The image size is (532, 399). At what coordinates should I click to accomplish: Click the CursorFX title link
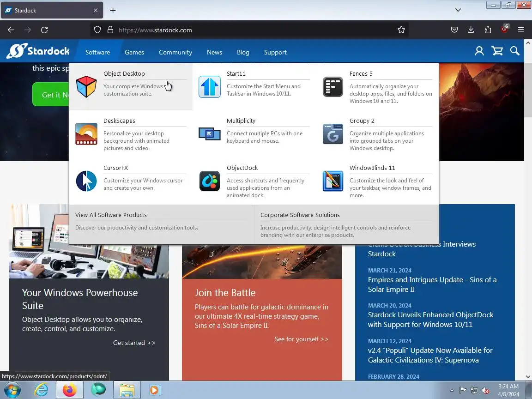coord(116,168)
